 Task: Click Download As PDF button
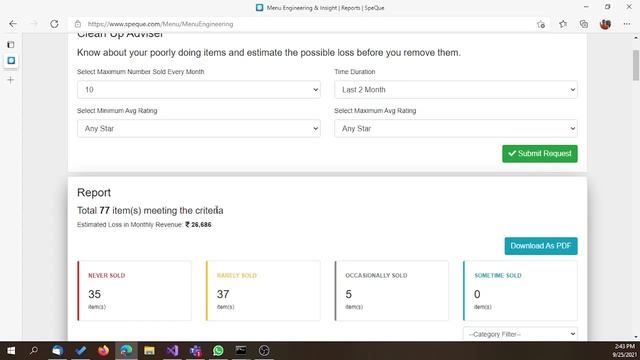tap(541, 246)
